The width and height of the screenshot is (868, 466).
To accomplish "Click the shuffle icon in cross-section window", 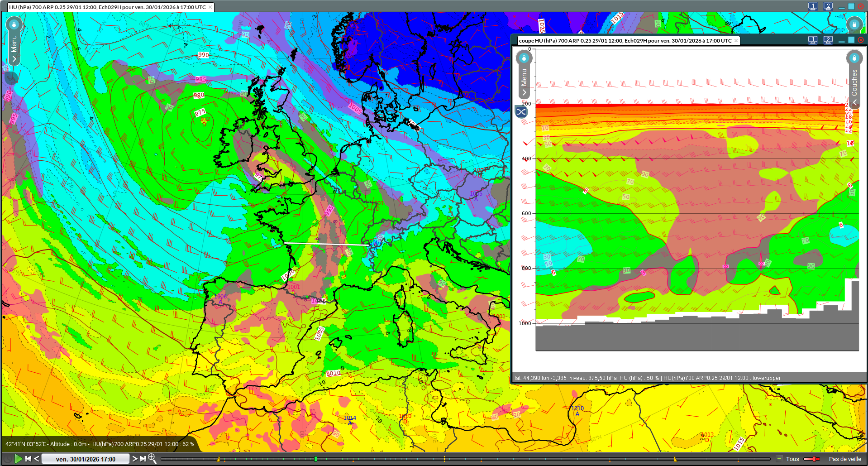I will tap(521, 112).
